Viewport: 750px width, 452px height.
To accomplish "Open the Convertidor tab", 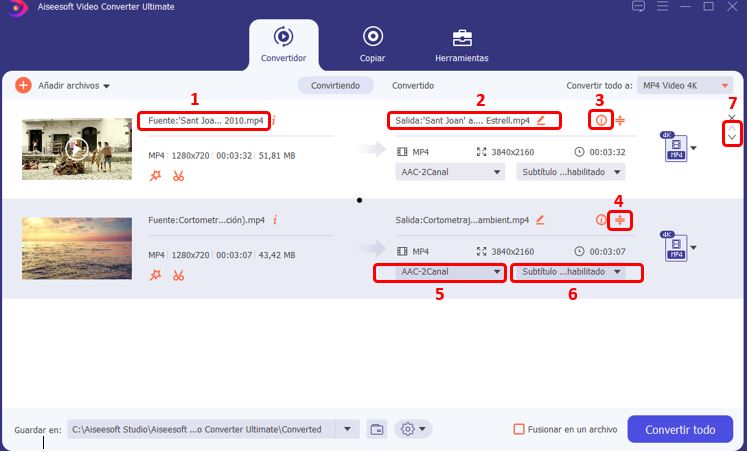I will point(283,44).
